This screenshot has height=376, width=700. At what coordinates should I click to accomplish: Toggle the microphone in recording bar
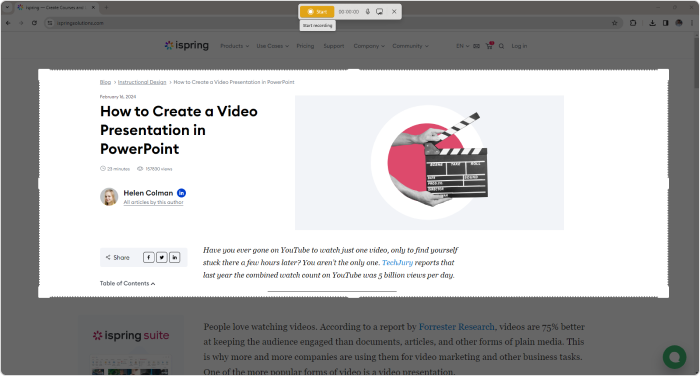[x=368, y=12]
